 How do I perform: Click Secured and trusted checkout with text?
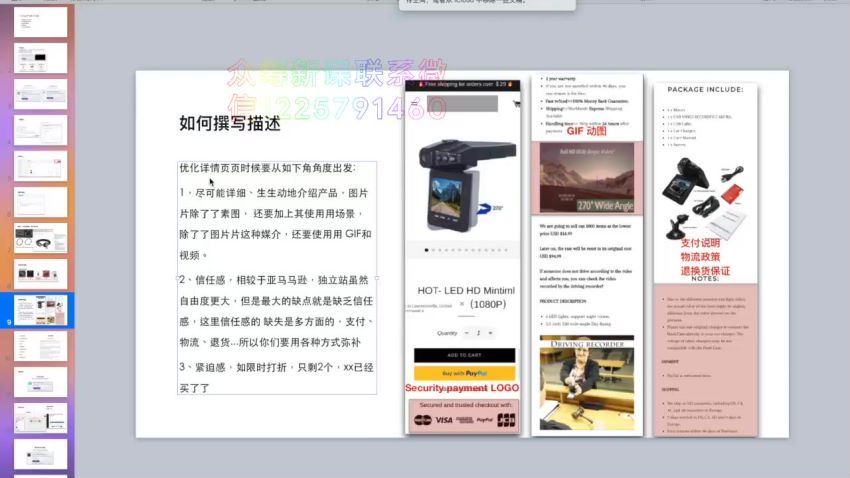tap(466, 405)
